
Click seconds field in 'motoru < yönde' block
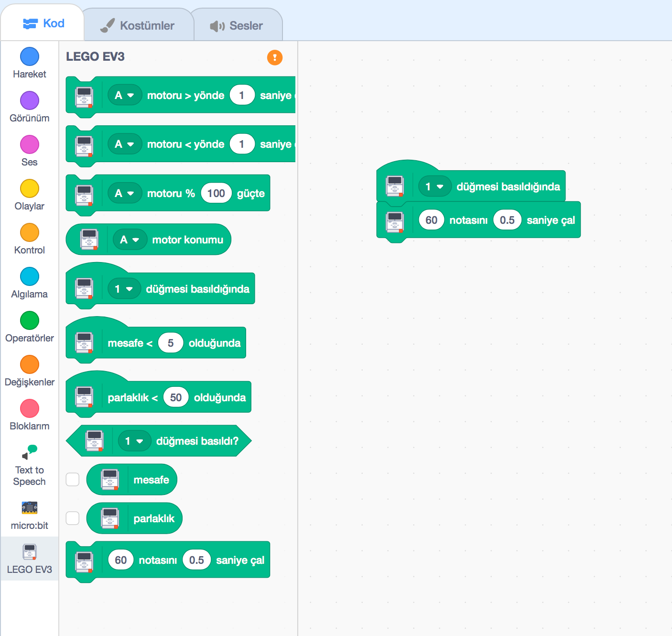pos(242,144)
